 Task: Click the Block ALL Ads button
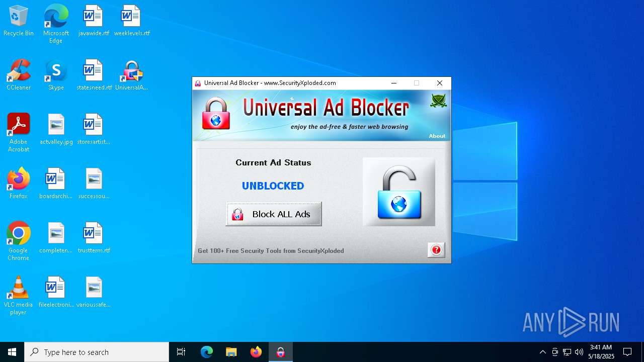[274, 214]
